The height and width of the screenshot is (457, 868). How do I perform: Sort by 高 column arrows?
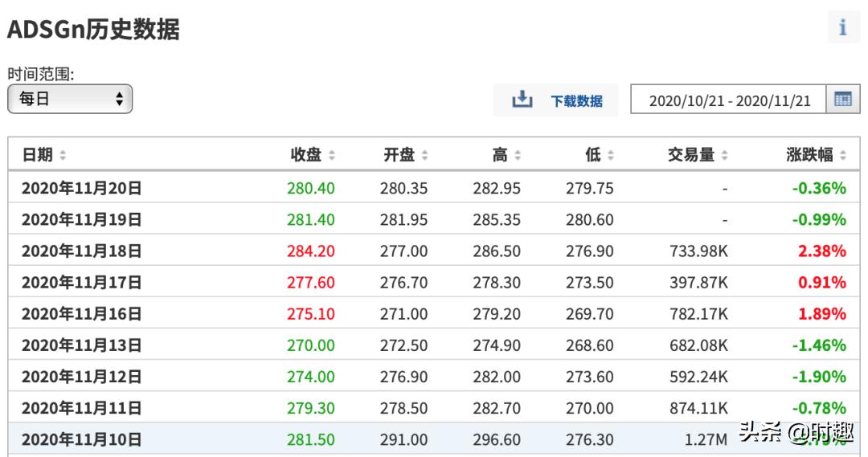pos(518,156)
